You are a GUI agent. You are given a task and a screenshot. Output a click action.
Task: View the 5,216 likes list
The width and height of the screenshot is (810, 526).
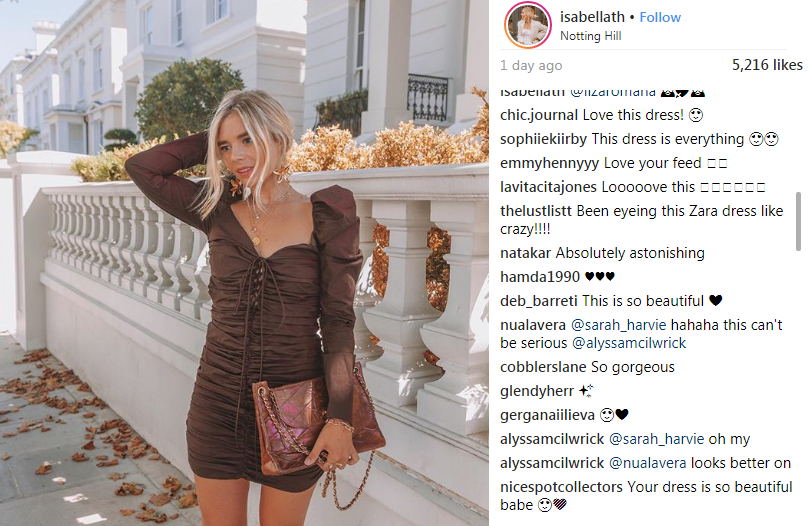coord(767,65)
